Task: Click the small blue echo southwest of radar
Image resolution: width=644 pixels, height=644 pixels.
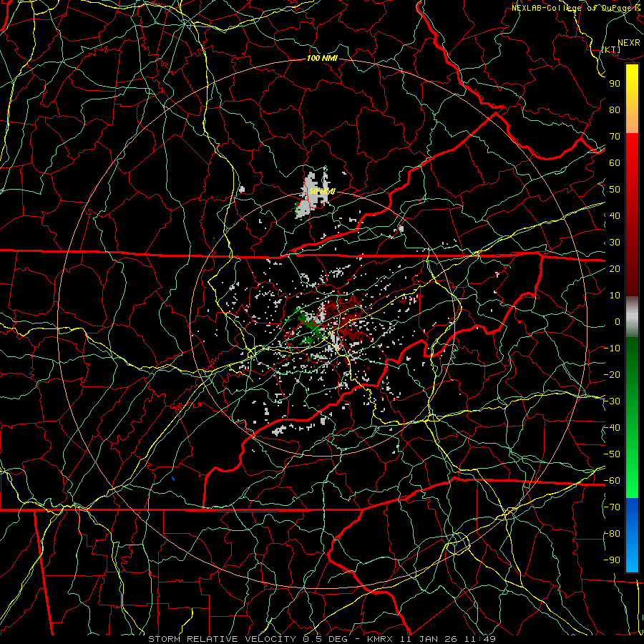Action: pos(173,479)
